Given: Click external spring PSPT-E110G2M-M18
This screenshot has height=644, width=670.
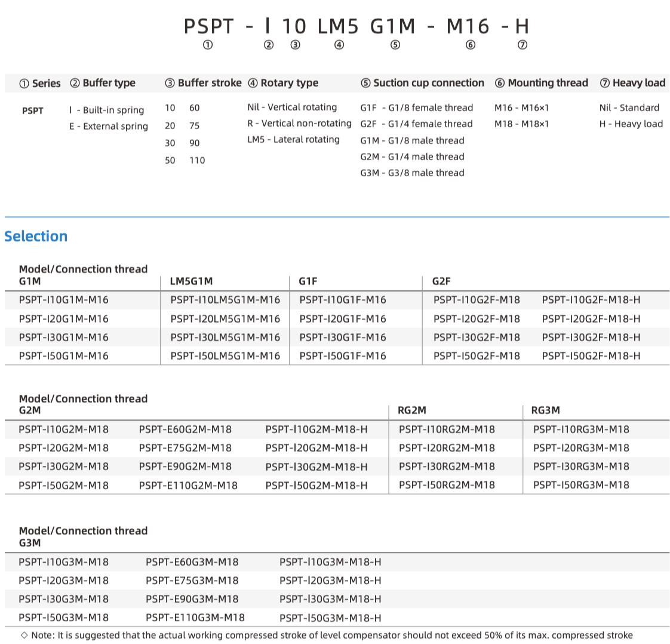Looking at the screenshot, I should click(x=188, y=486).
